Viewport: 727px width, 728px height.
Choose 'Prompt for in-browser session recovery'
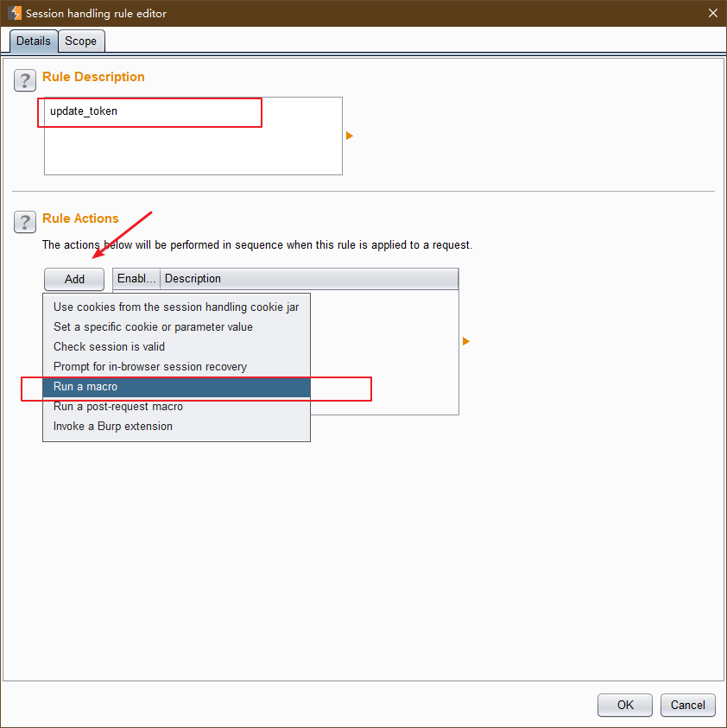[150, 366]
